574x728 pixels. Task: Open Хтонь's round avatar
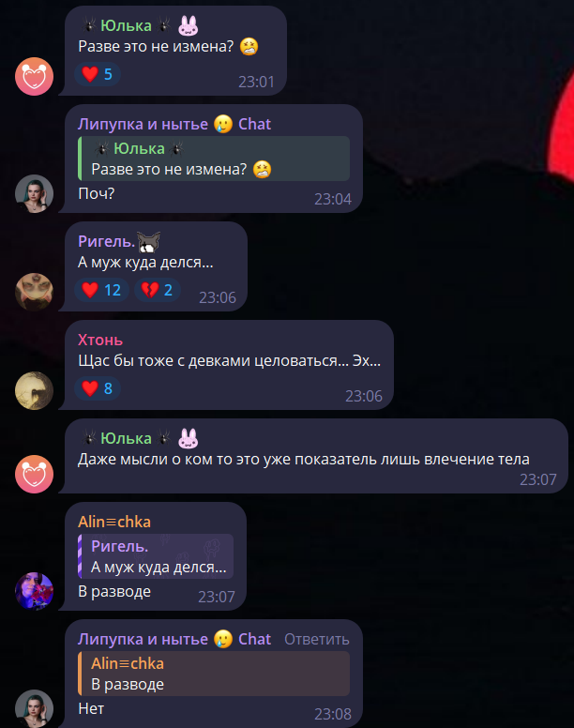point(35,390)
